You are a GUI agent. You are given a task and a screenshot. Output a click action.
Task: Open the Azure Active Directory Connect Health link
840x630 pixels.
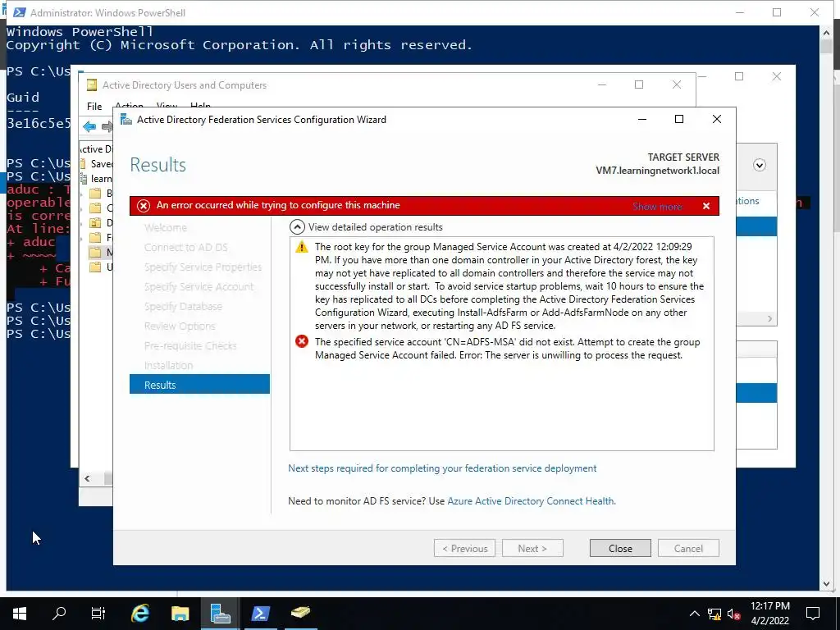pyautogui.click(x=532, y=501)
